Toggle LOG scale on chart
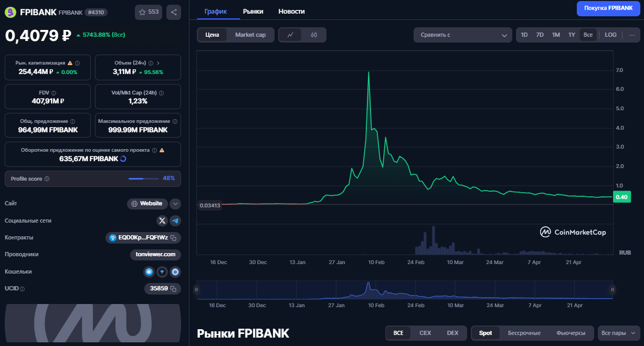This screenshot has height=346, width=644. [610, 35]
